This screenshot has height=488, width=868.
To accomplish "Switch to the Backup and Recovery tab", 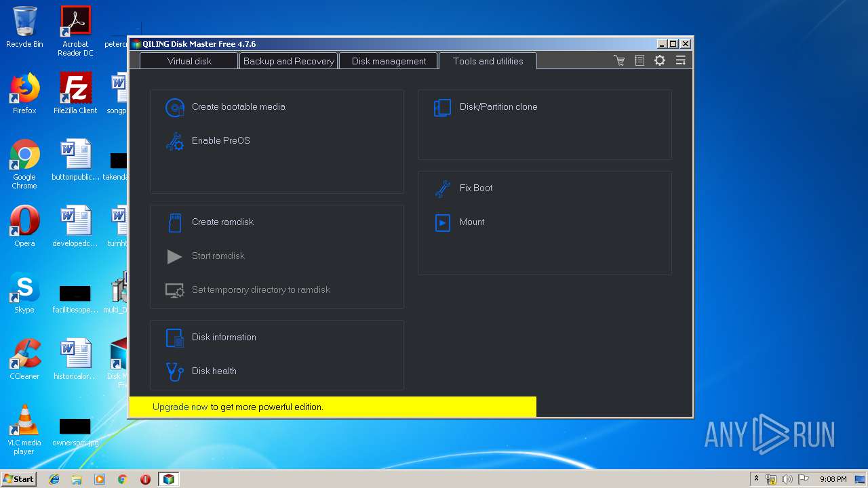I will click(289, 61).
